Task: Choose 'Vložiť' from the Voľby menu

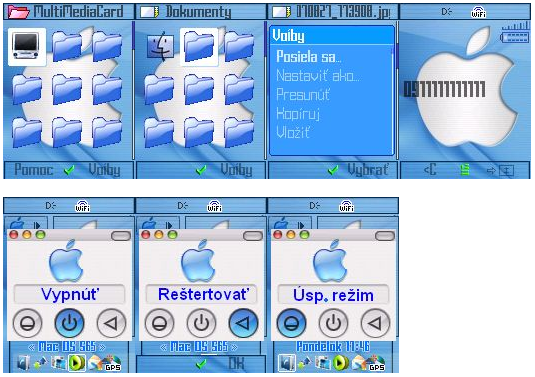Action: coord(293,132)
